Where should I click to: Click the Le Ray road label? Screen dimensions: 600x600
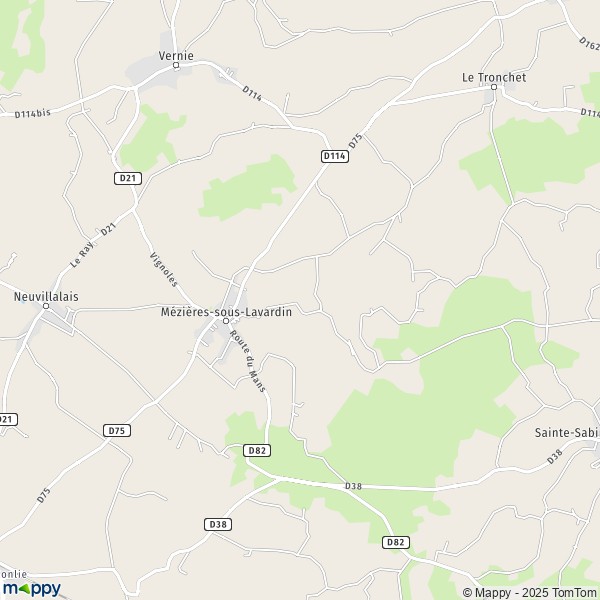pyautogui.click(x=82, y=255)
